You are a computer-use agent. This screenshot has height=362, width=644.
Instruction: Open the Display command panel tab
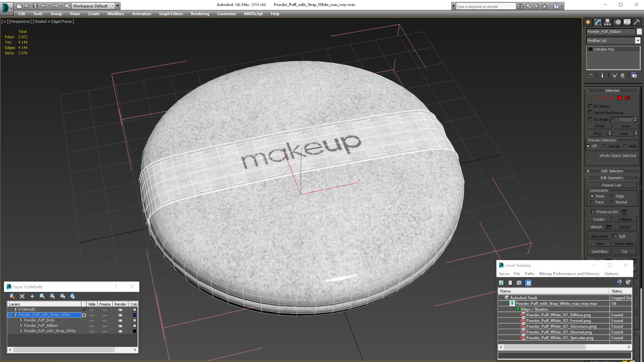click(x=627, y=22)
